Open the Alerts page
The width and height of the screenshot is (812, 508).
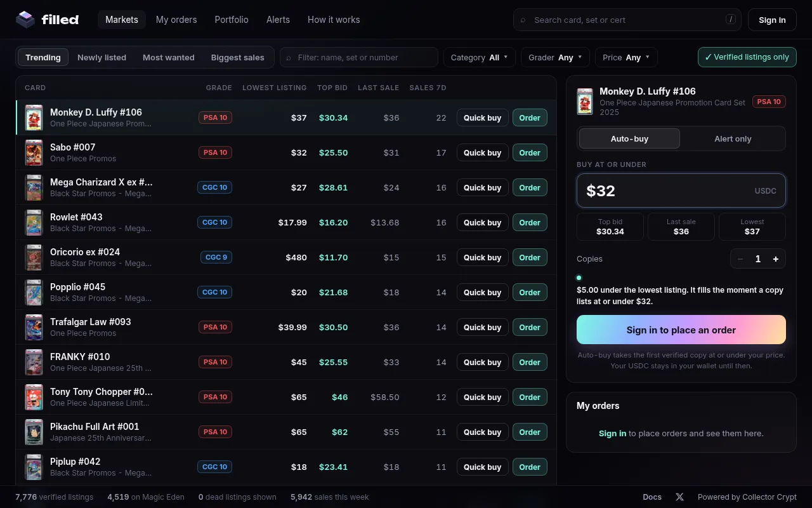[278, 20]
